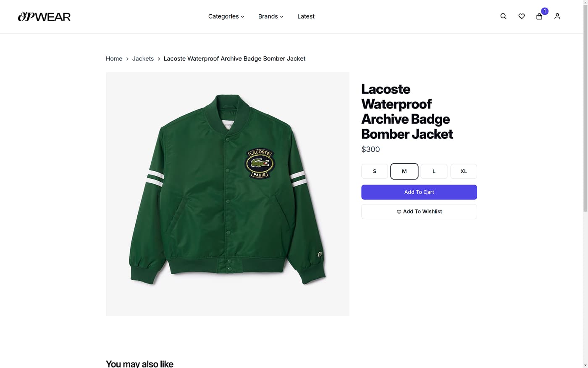Click the current product name in breadcrumb
This screenshot has height=368, width=588.
coord(234,58)
